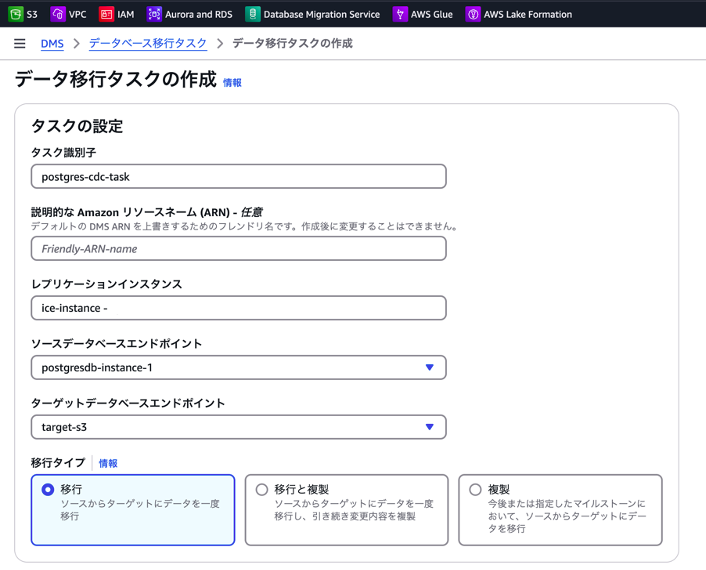Open the VPC service shortcut icon
Image resolution: width=706 pixels, height=570 pixels.
(x=58, y=14)
